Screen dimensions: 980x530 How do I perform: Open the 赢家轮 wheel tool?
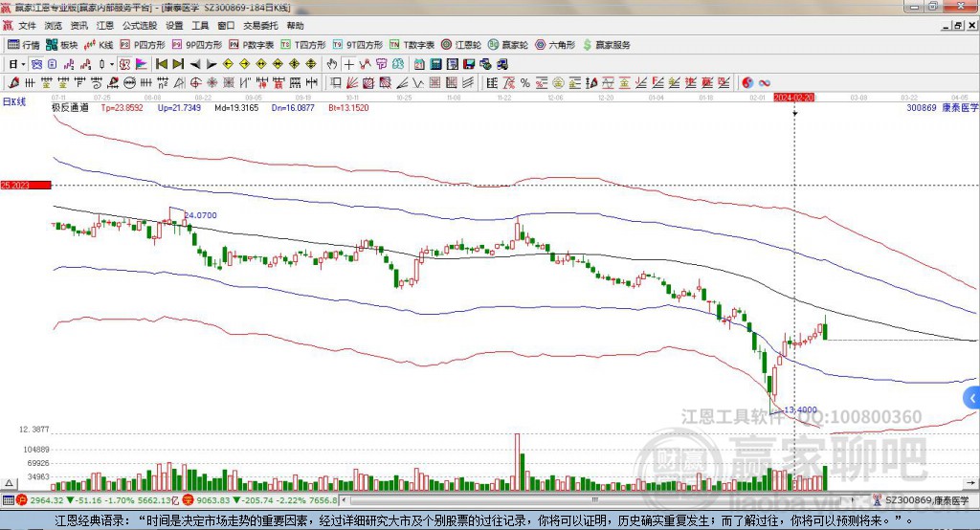508,45
